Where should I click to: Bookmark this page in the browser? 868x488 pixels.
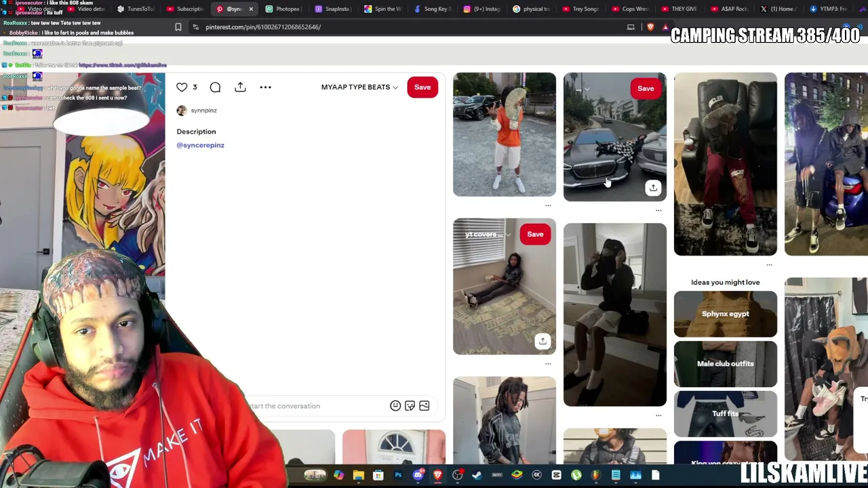(x=178, y=27)
